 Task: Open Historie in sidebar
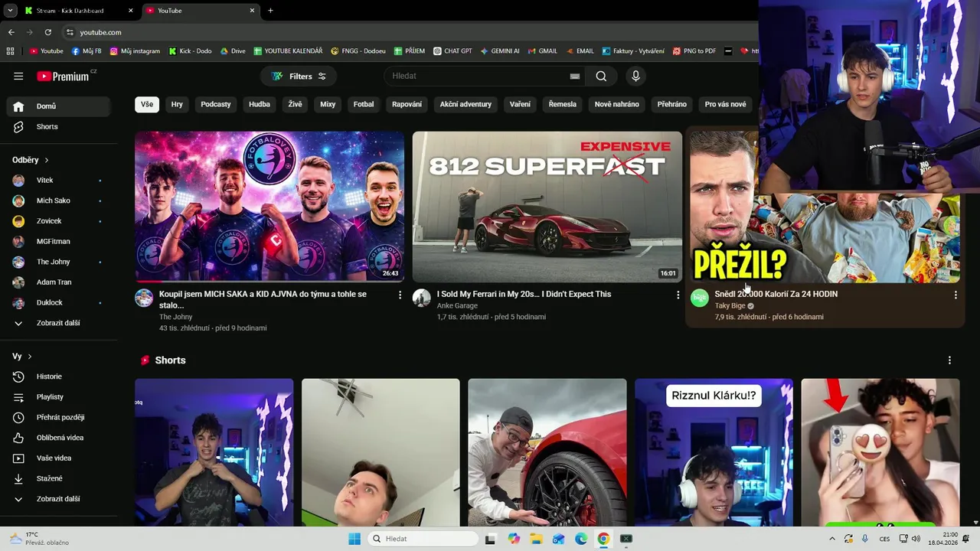click(58, 377)
